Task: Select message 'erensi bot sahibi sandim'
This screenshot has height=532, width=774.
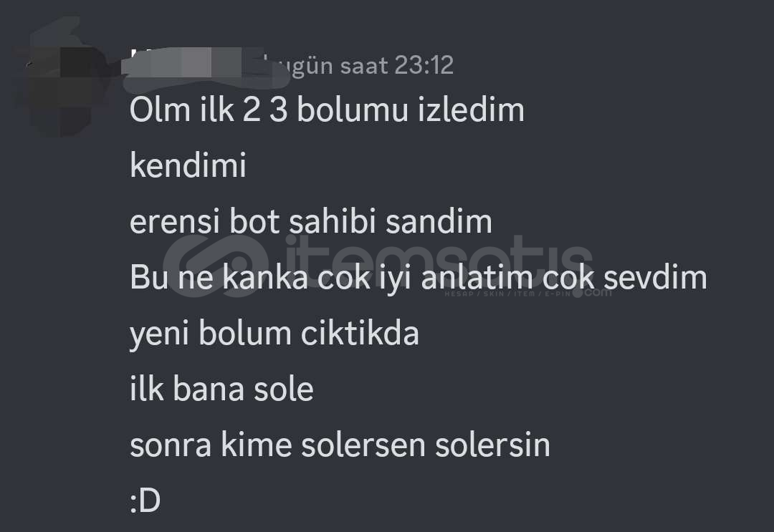Action: click(311, 221)
